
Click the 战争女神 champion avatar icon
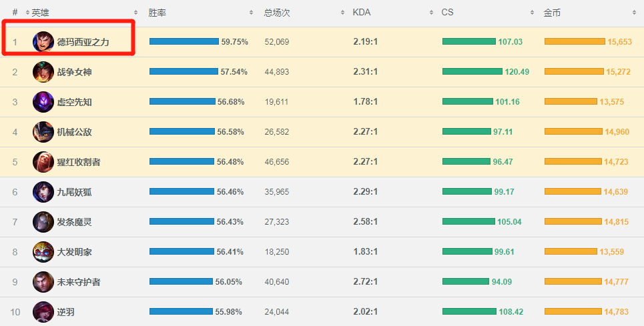[43, 72]
